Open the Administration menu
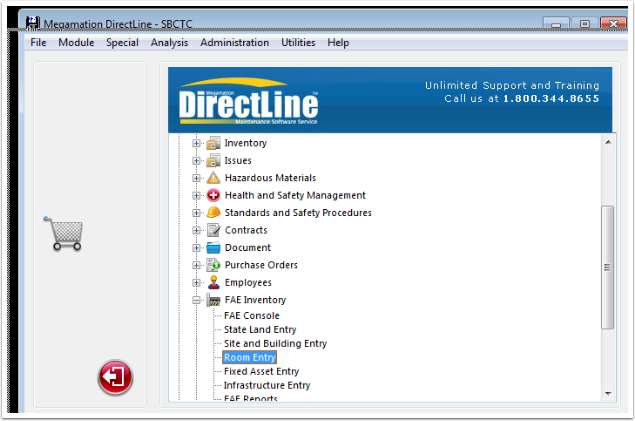Viewport: 635px width, 421px height. (x=234, y=43)
